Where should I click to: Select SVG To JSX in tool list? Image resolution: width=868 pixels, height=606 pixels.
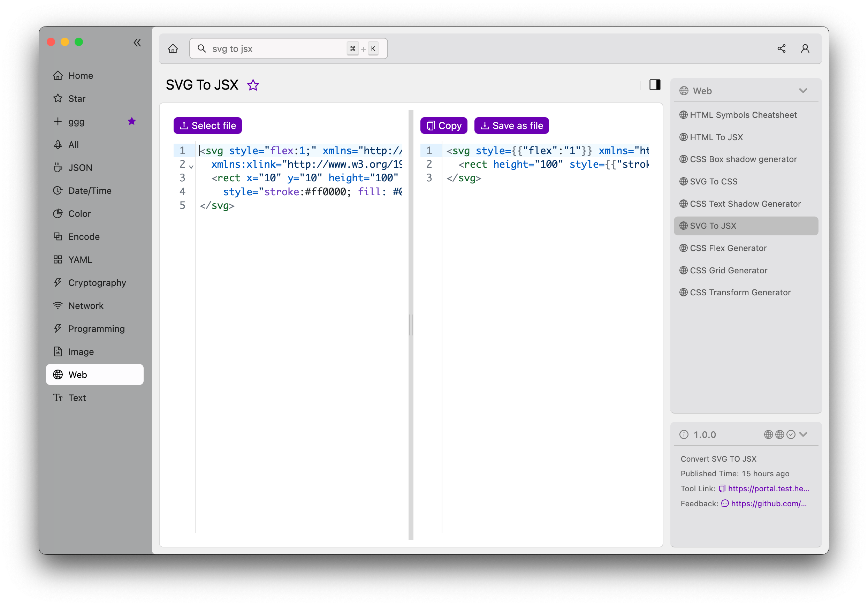(x=746, y=226)
